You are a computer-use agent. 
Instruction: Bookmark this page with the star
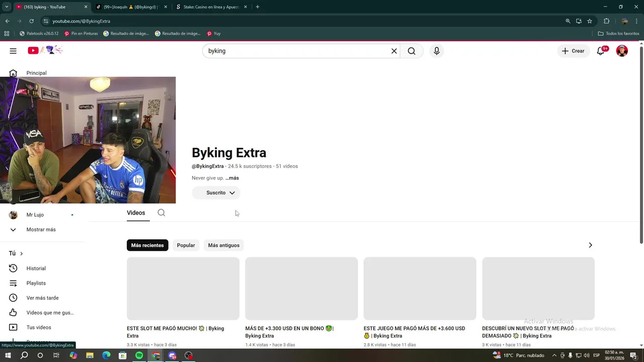tap(590, 21)
